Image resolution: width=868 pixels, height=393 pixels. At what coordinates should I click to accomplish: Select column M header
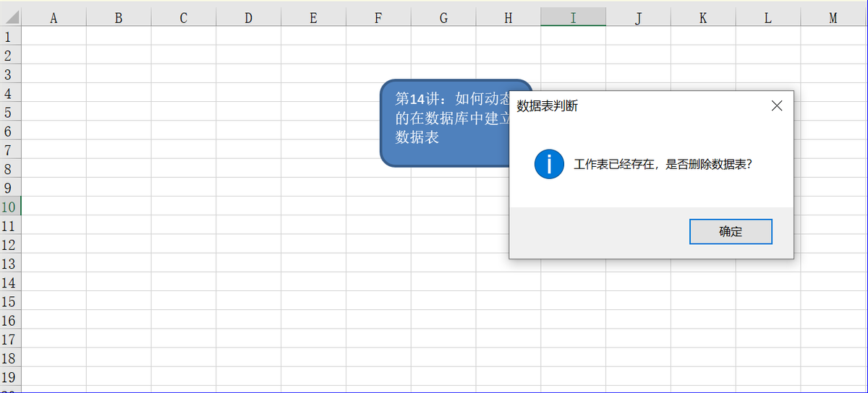tap(833, 17)
